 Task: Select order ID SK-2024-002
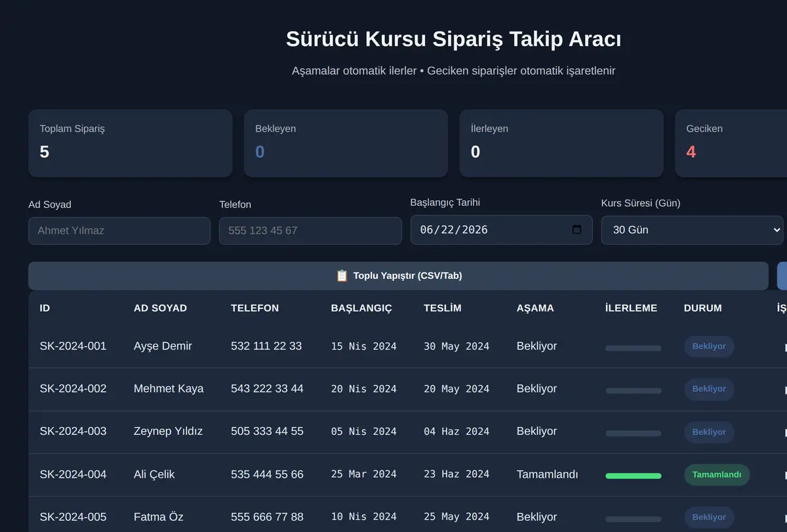tap(73, 388)
